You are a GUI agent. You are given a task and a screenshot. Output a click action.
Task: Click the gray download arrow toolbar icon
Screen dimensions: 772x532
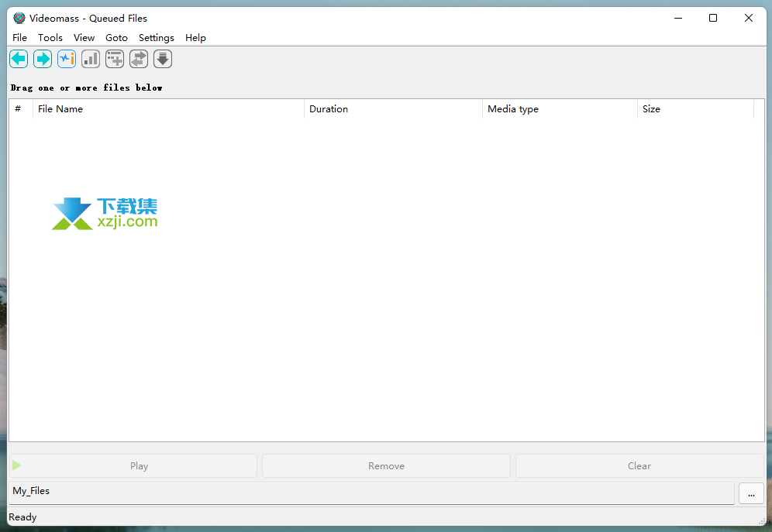click(x=163, y=59)
